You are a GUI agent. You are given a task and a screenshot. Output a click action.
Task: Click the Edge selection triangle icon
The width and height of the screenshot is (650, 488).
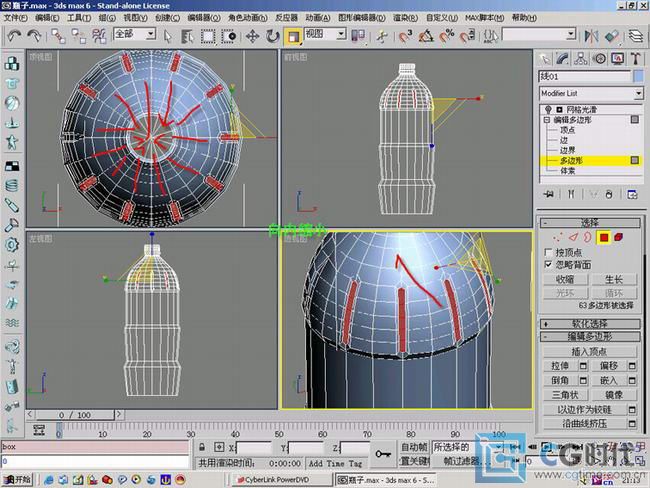coord(573,238)
